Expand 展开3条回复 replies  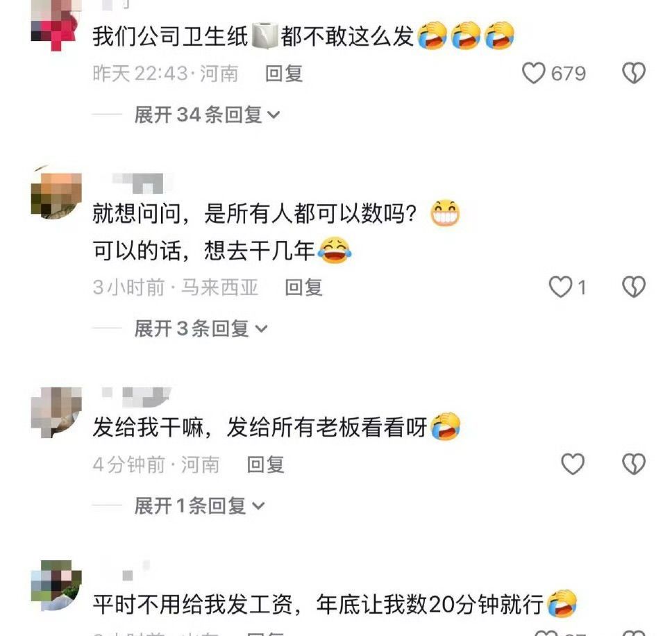point(201,328)
